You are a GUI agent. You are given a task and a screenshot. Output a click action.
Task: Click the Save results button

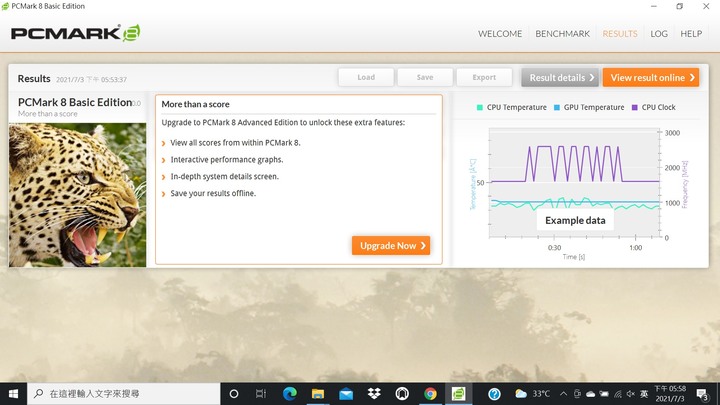pos(425,77)
